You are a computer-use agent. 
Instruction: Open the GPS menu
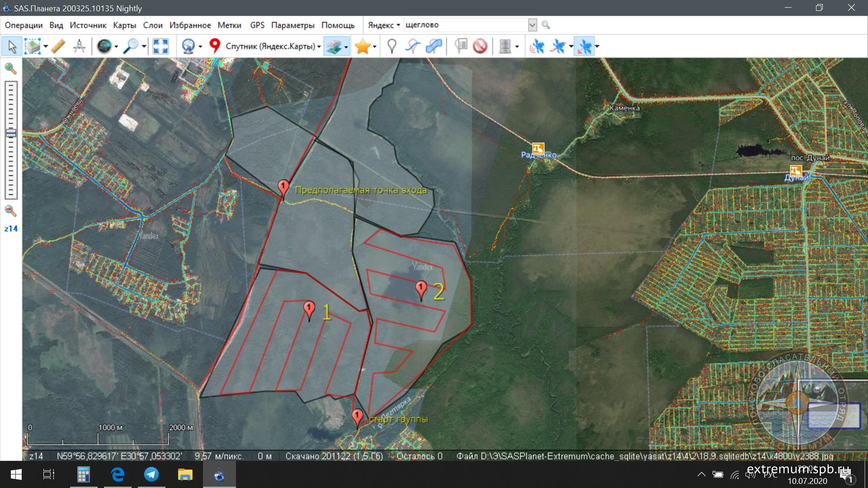click(257, 25)
